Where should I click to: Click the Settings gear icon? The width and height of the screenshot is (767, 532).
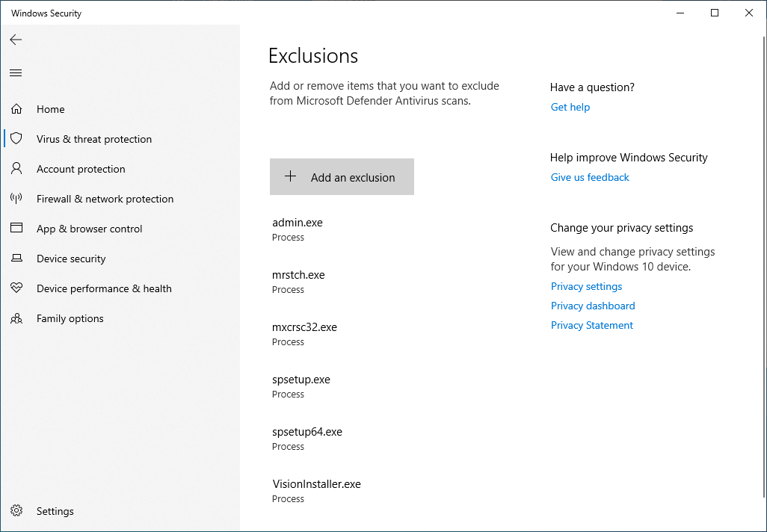pos(16,510)
